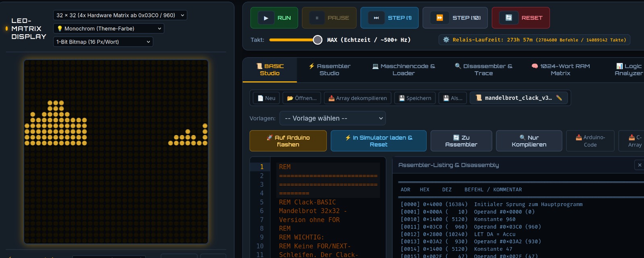Click Auf Arduino flashen

(x=288, y=141)
